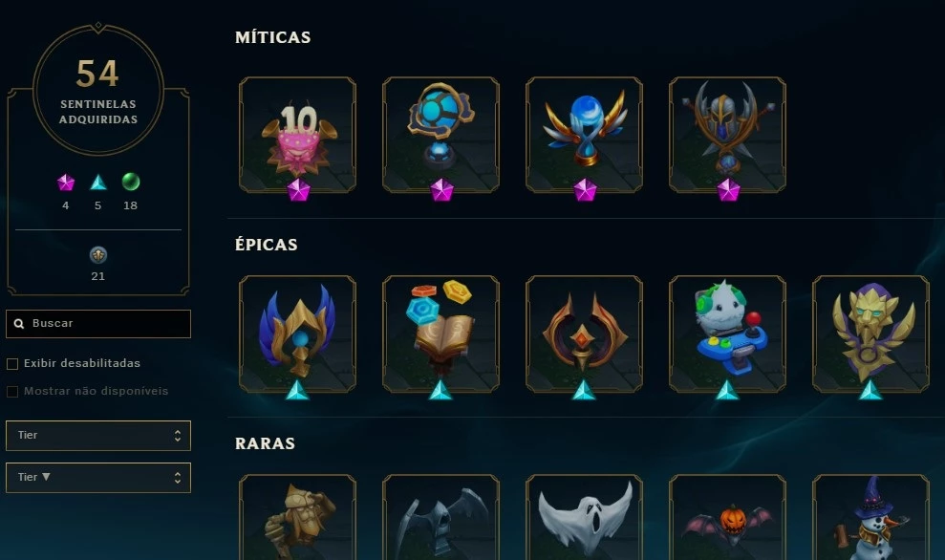Pick the jack-o-lantern bat ward
945x560 pixels.
727,517
